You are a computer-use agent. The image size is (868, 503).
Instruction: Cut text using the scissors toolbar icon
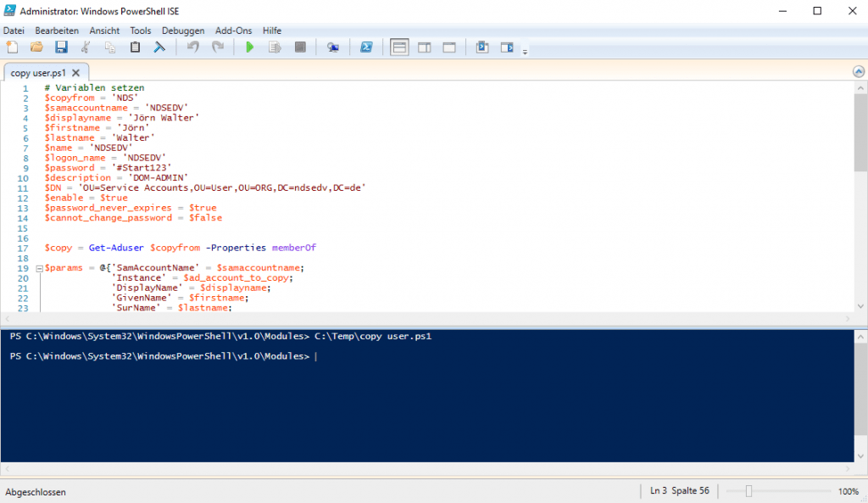(86, 47)
